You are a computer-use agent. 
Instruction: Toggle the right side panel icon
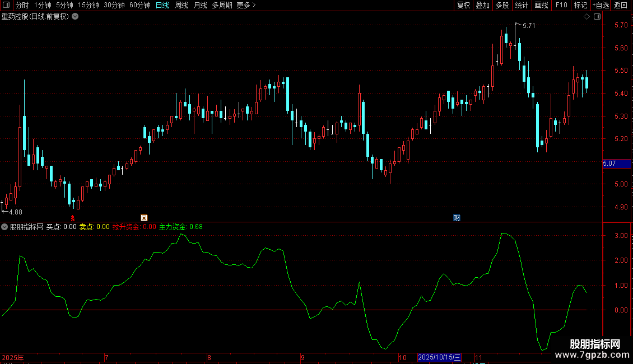(597, 17)
